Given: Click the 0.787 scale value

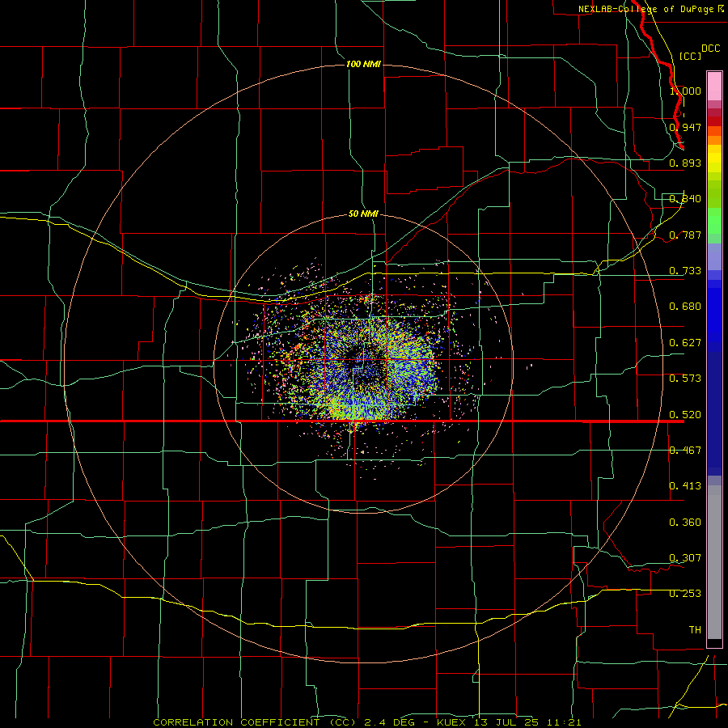Looking at the screenshot, I should [x=685, y=235].
